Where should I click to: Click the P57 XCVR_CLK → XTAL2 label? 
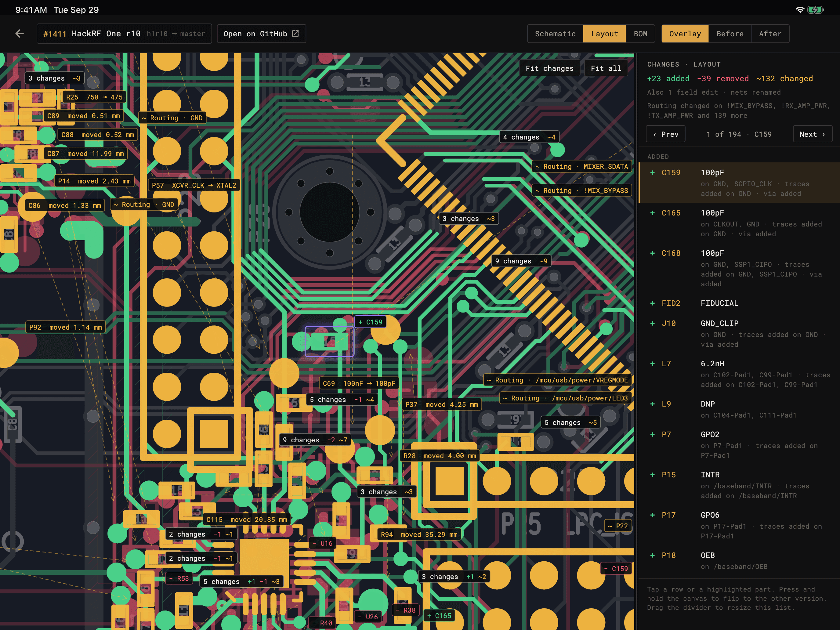point(194,185)
